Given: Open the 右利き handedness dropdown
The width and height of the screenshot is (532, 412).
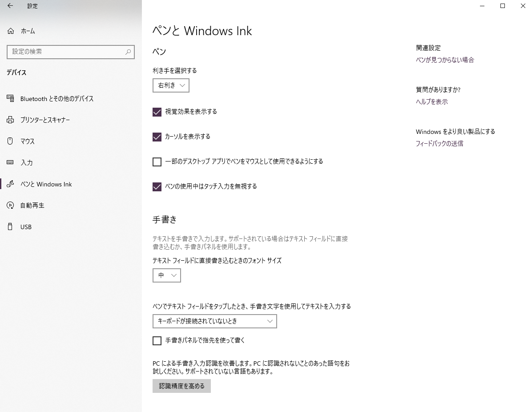Looking at the screenshot, I should (x=171, y=85).
